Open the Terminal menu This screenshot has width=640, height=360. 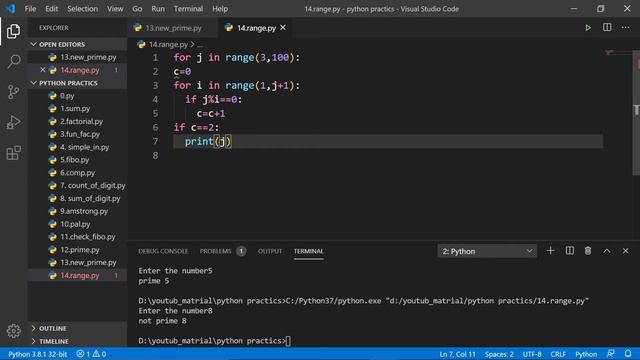pyautogui.click(x=188, y=9)
